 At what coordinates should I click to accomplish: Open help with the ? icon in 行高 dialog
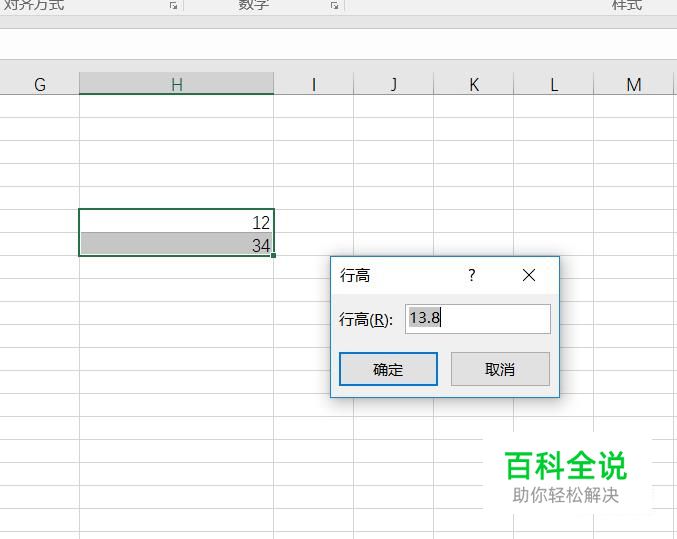pos(472,275)
